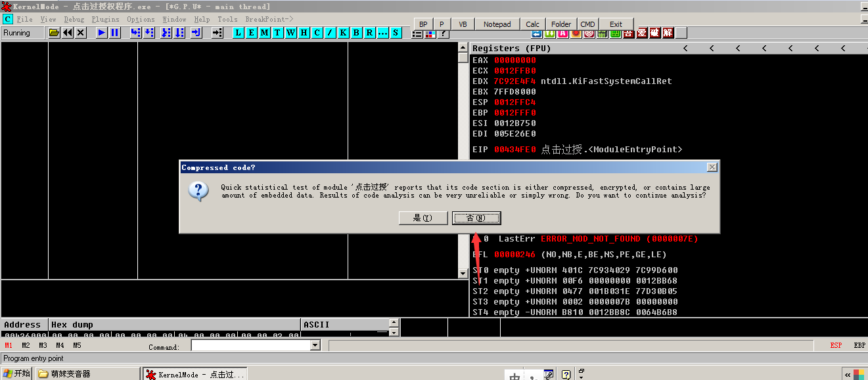Image resolution: width=868 pixels, height=380 pixels.
Task: Click the BP button
Action: (423, 24)
